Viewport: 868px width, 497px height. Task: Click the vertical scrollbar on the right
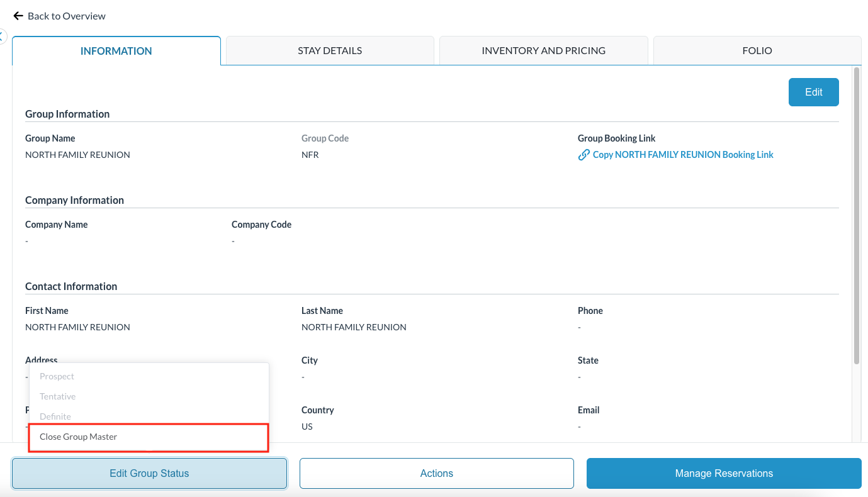click(856, 214)
